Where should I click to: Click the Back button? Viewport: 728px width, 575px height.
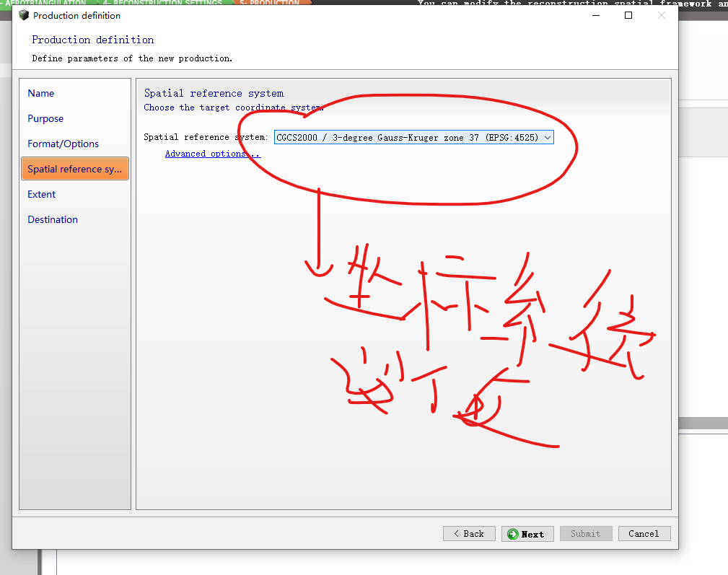point(469,534)
